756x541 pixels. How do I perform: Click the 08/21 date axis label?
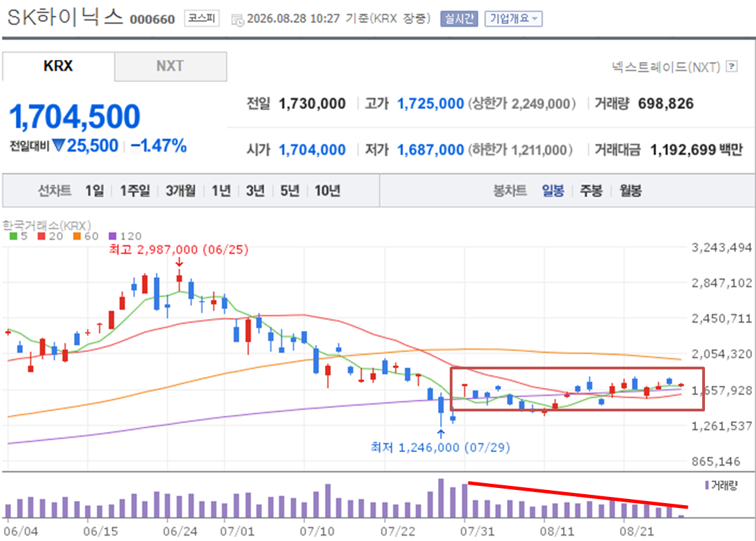(x=637, y=531)
